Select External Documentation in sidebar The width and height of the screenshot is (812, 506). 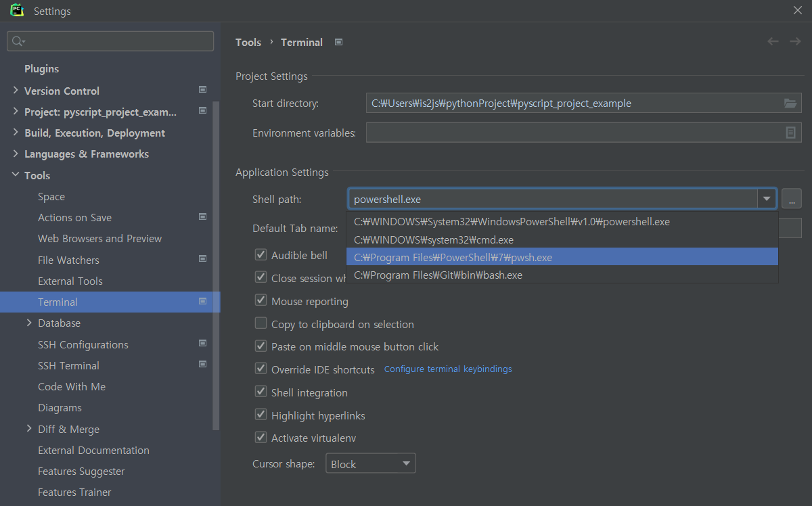tap(93, 451)
